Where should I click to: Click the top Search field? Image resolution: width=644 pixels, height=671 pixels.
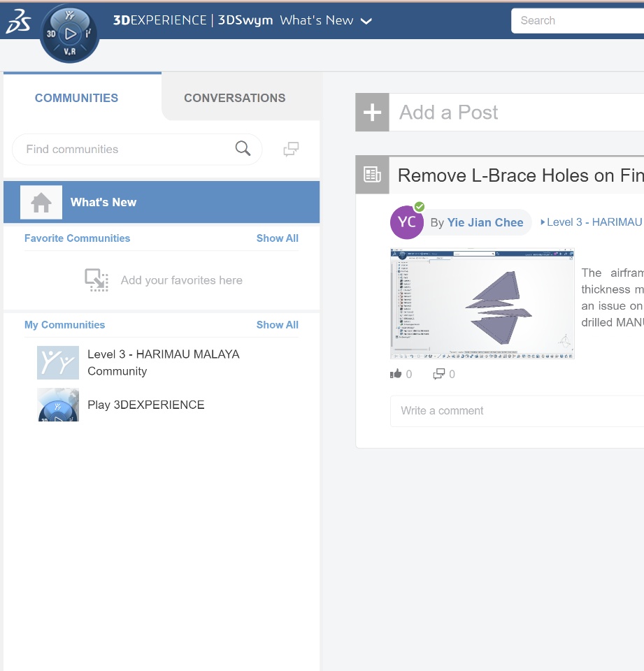(x=578, y=20)
